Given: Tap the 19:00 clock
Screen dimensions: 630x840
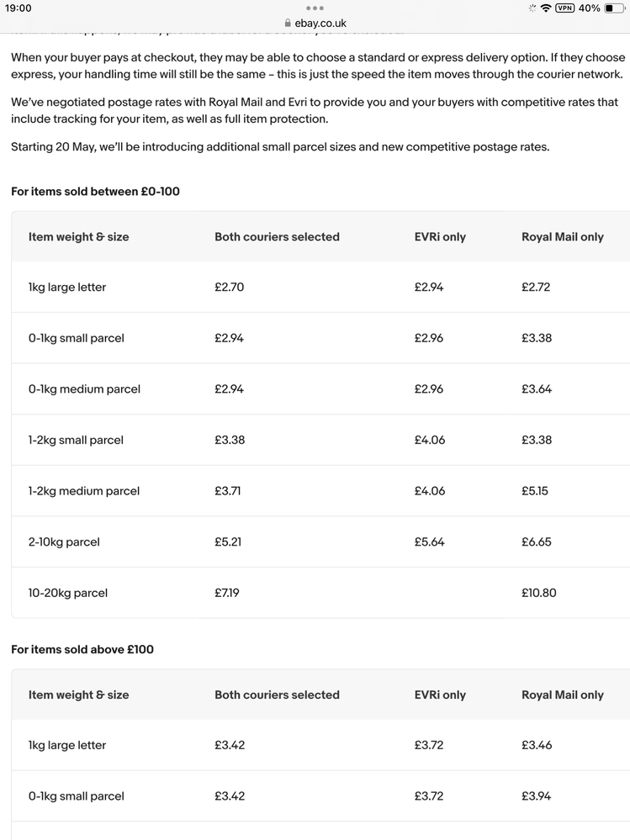Looking at the screenshot, I should (x=18, y=8).
